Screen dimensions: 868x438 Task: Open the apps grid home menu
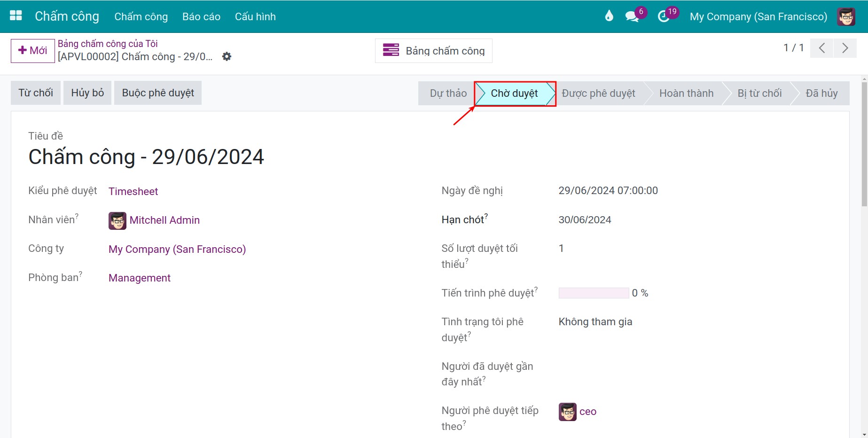tap(16, 16)
